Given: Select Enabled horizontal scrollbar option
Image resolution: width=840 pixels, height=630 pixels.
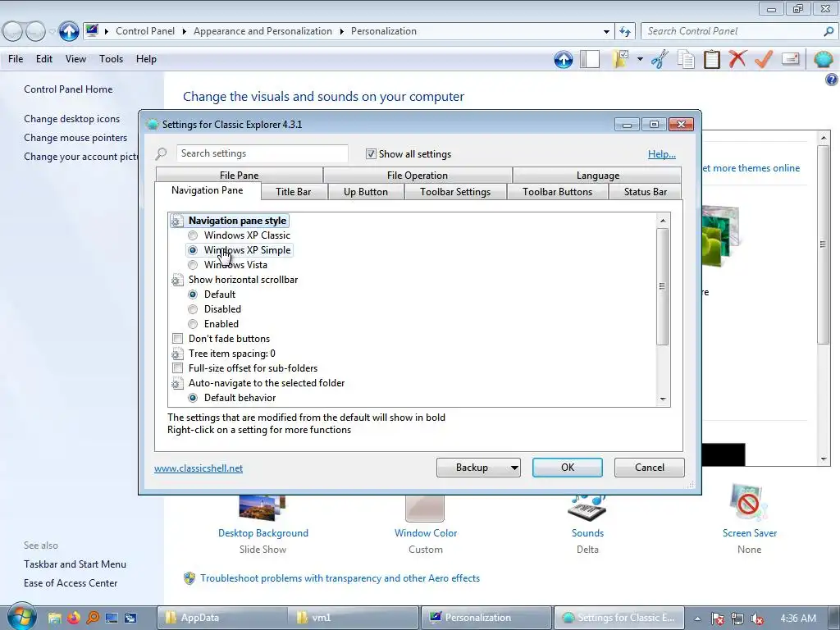Looking at the screenshot, I should (193, 323).
